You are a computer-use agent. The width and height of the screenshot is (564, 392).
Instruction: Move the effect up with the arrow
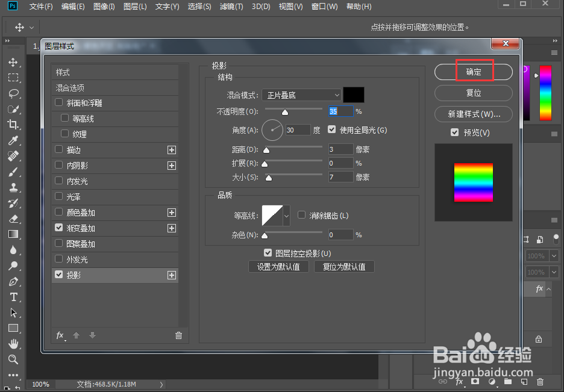77,335
